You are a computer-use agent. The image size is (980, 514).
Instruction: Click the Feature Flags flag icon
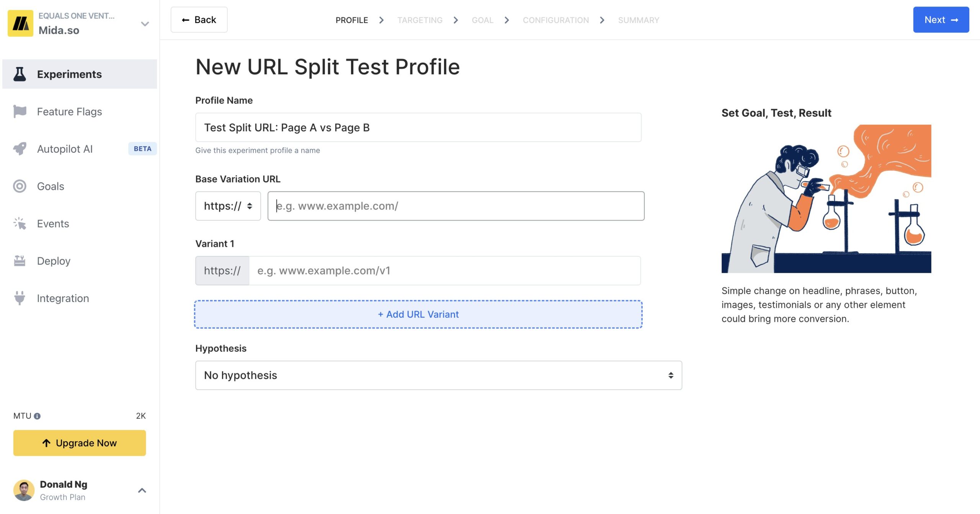click(x=20, y=111)
